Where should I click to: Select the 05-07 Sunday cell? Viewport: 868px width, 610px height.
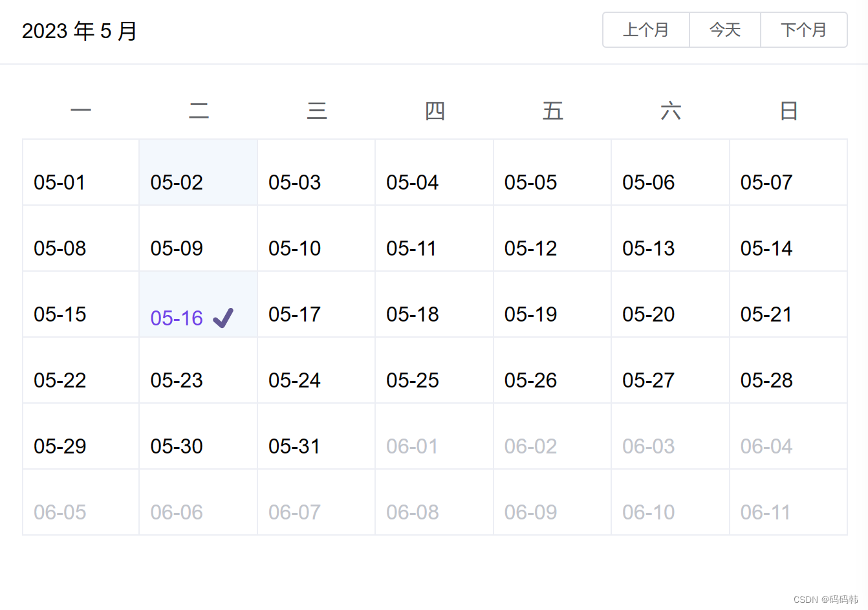pyautogui.click(x=788, y=173)
